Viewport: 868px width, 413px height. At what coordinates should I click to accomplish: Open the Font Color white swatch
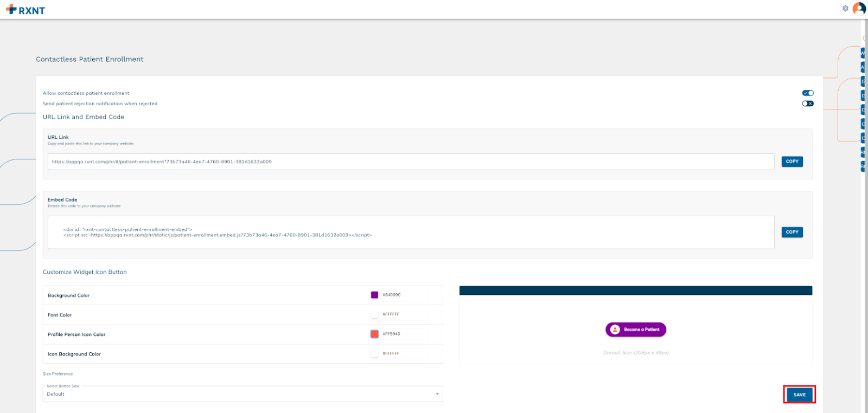coord(374,314)
